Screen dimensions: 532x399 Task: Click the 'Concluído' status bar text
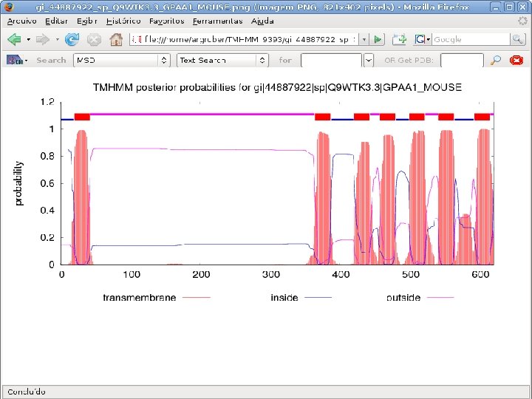coord(26,392)
